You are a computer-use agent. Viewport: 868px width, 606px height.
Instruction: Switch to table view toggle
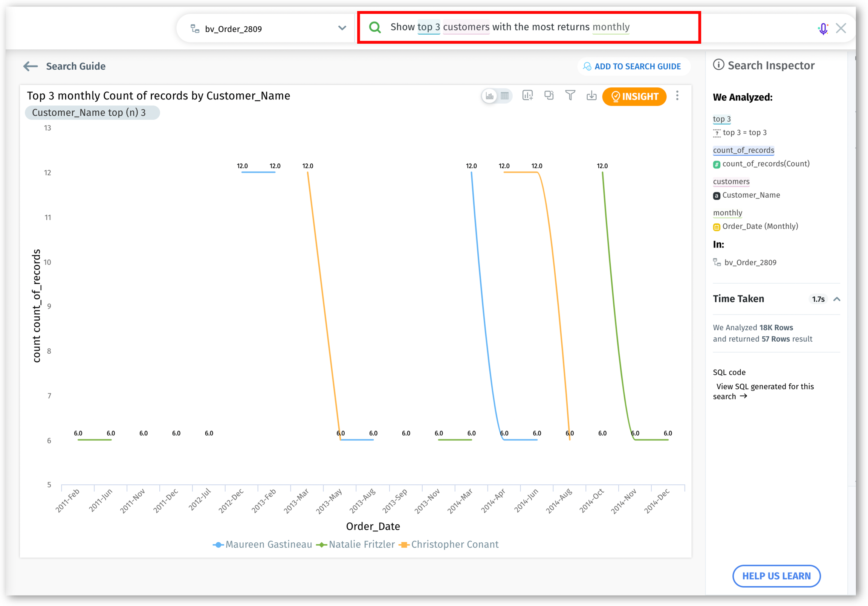[505, 96]
